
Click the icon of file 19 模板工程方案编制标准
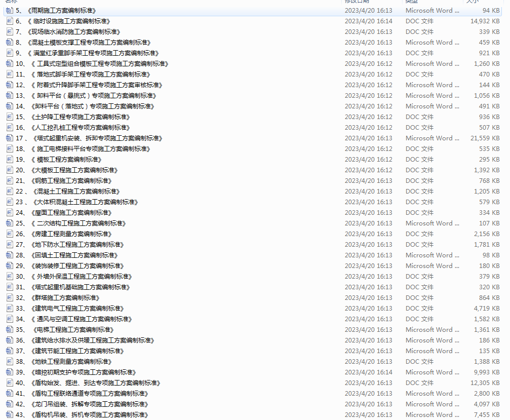[x=10, y=159]
